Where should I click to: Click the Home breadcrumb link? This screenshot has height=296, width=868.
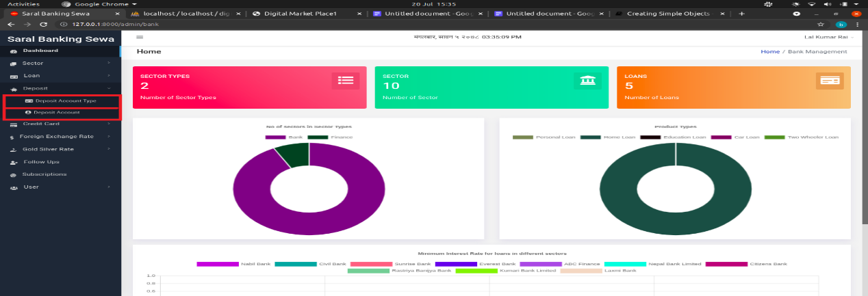coord(770,52)
